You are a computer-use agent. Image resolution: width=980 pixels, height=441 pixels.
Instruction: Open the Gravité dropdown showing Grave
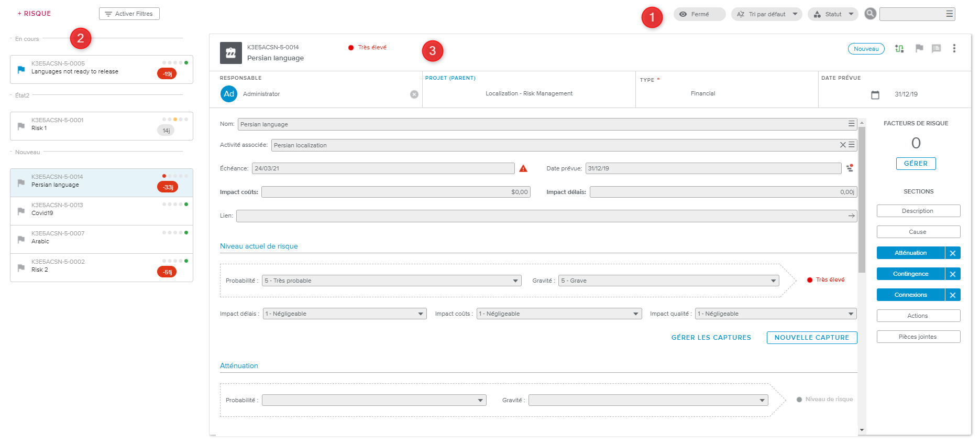(668, 281)
